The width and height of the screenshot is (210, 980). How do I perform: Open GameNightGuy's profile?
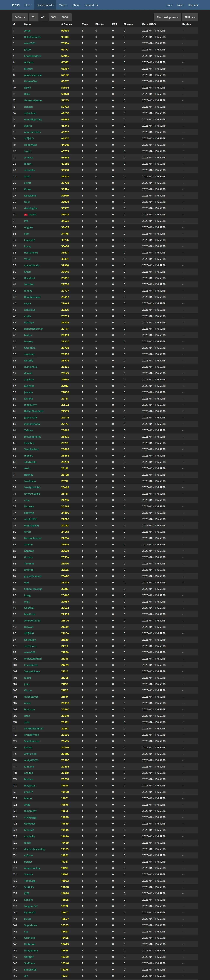(x=33, y=119)
